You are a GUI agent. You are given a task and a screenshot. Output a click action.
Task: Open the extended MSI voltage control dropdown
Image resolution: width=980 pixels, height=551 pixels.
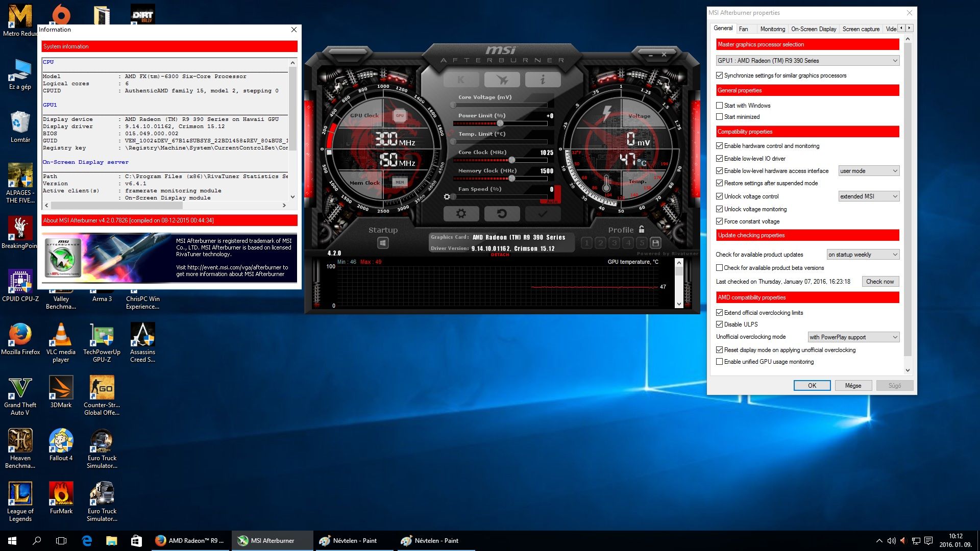click(869, 196)
